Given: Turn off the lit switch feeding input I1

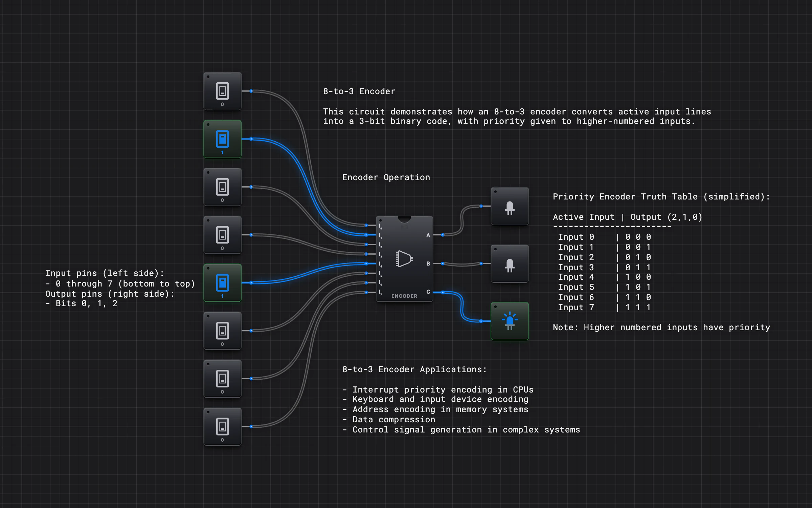Looking at the screenshot, I should (x=222, y=139).
